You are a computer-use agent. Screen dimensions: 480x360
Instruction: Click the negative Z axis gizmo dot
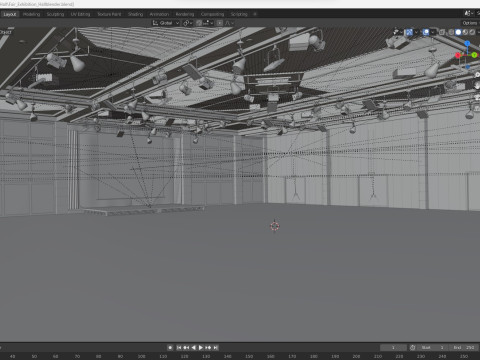(x=468, y=67)
